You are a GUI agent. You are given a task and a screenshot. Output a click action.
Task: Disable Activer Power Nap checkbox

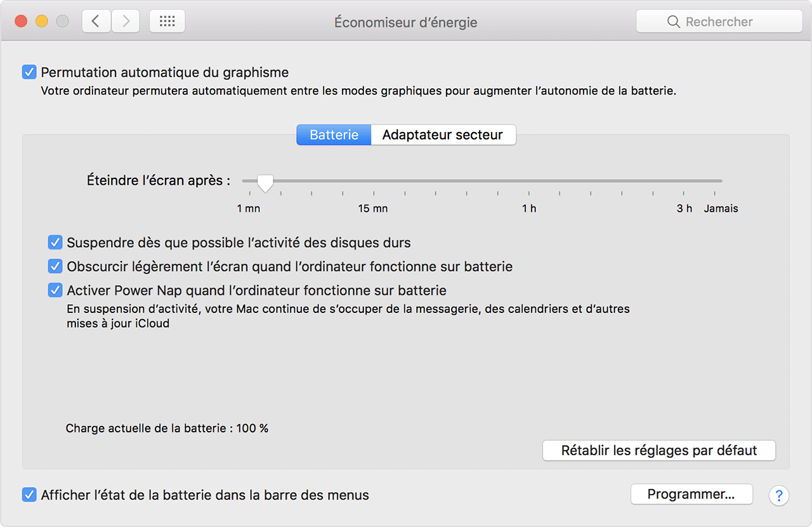click(55, 291)
